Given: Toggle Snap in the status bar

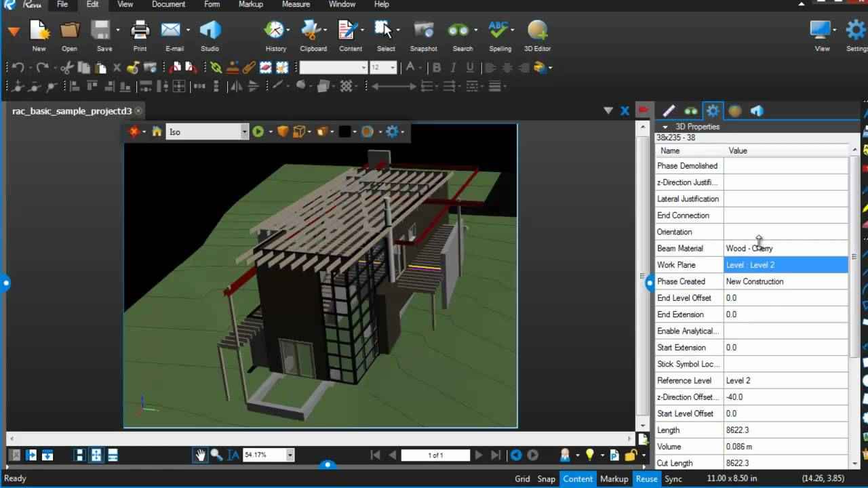Looking at the screenshot, I should click(546, 479).
